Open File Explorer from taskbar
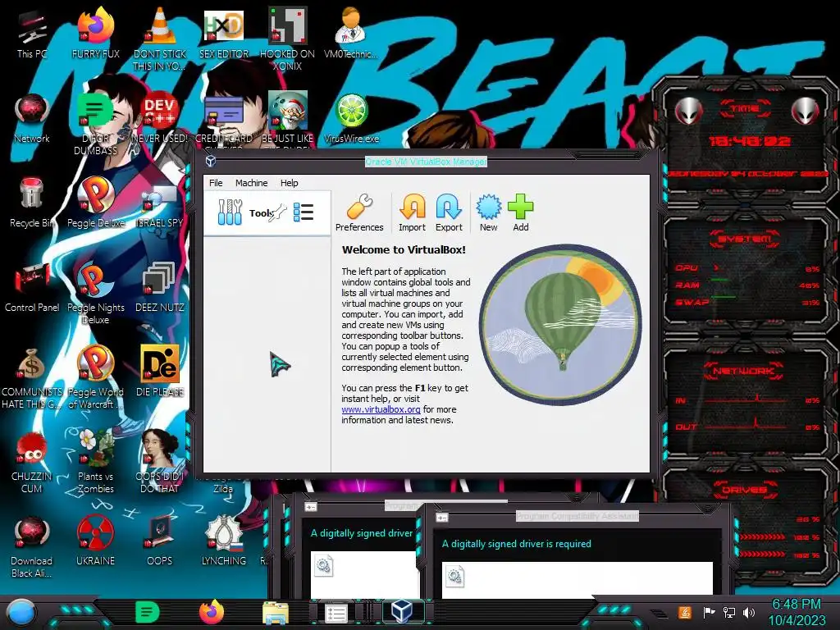Viewport: 840px width, 630px height. [x=276, y=614]
